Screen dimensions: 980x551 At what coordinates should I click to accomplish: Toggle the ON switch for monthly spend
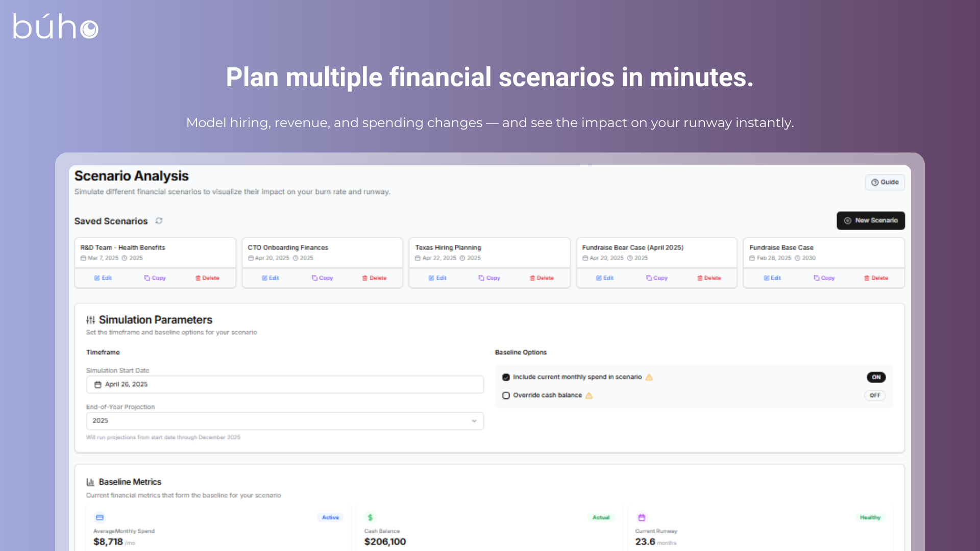(876, 378)
